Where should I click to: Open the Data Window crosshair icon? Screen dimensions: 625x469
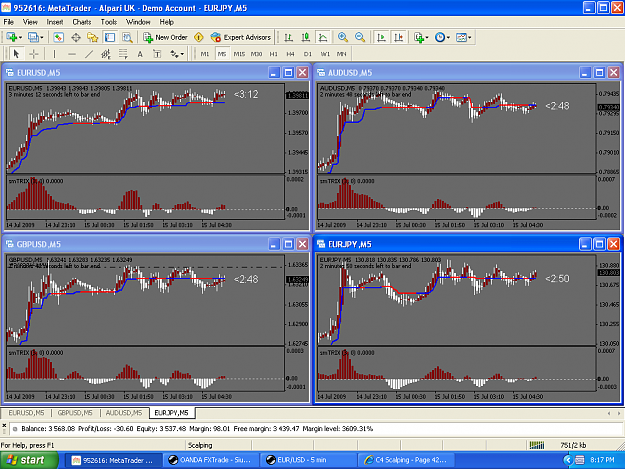[76, 37]
